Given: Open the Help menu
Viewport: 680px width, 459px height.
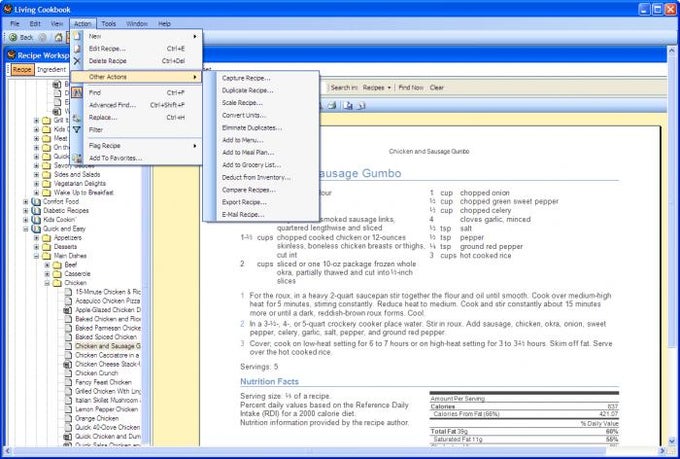Looking at the screenshot, I should point(164,24).
